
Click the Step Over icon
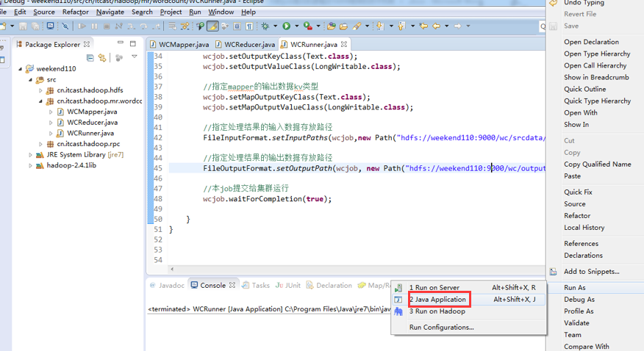(143, 26)
